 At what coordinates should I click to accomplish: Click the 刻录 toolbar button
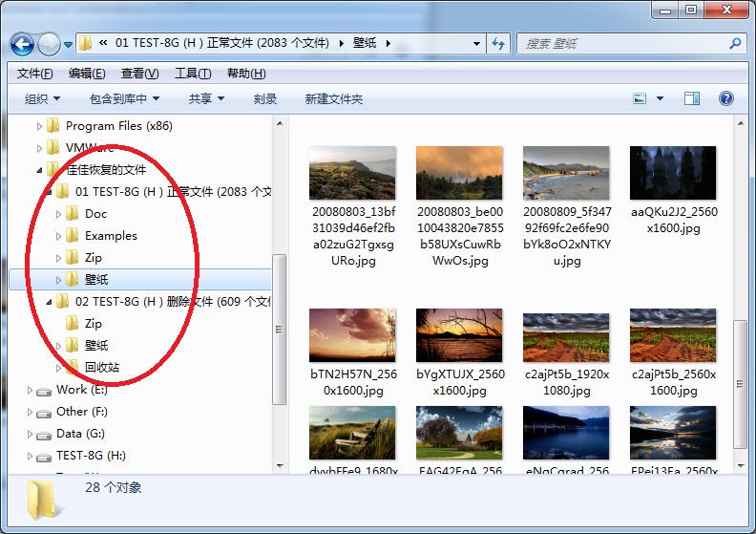(264, 98)
